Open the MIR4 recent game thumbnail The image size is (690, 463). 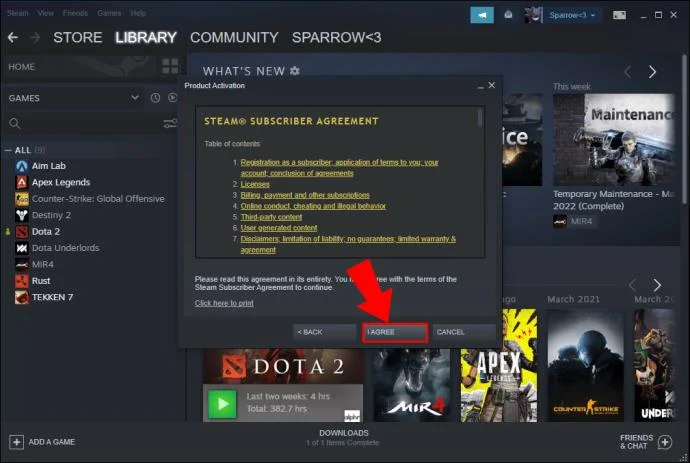(412, 385)
